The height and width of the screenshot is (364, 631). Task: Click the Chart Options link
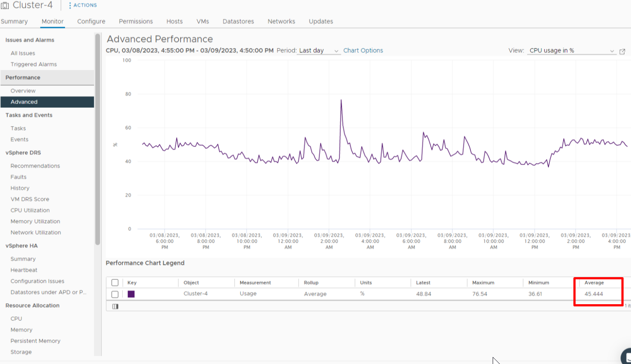coord(363,51)
